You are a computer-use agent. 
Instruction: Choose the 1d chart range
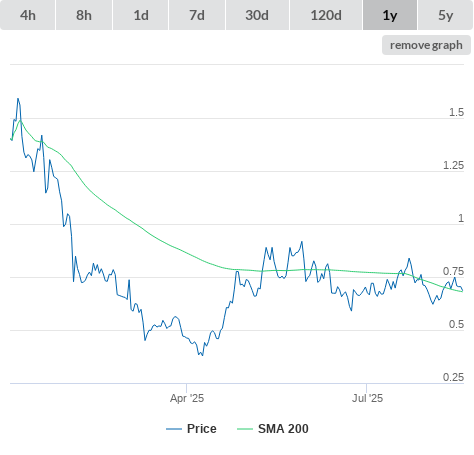point(141,15)
